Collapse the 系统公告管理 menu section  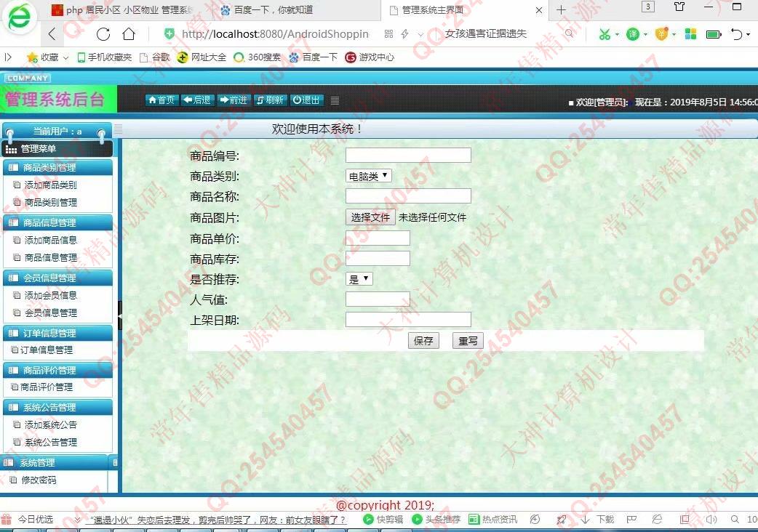click(57, 408)
